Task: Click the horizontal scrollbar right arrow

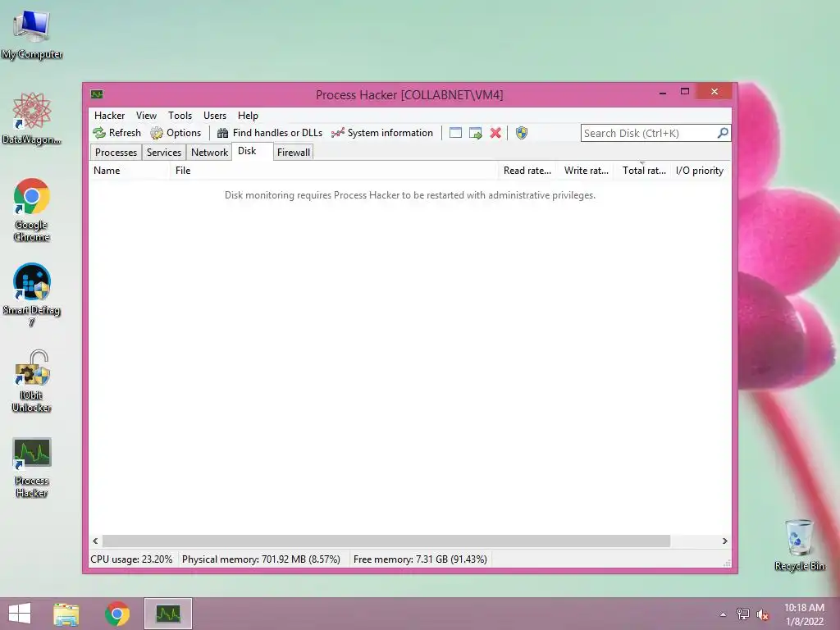Action: [725, 541]
